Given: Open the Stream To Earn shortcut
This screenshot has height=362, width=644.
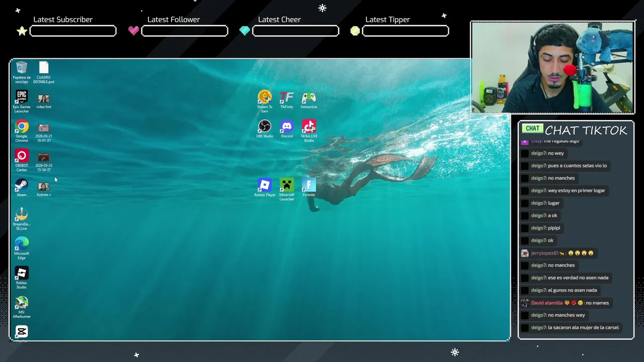Looking at the screenshot, I should point(265,101).
